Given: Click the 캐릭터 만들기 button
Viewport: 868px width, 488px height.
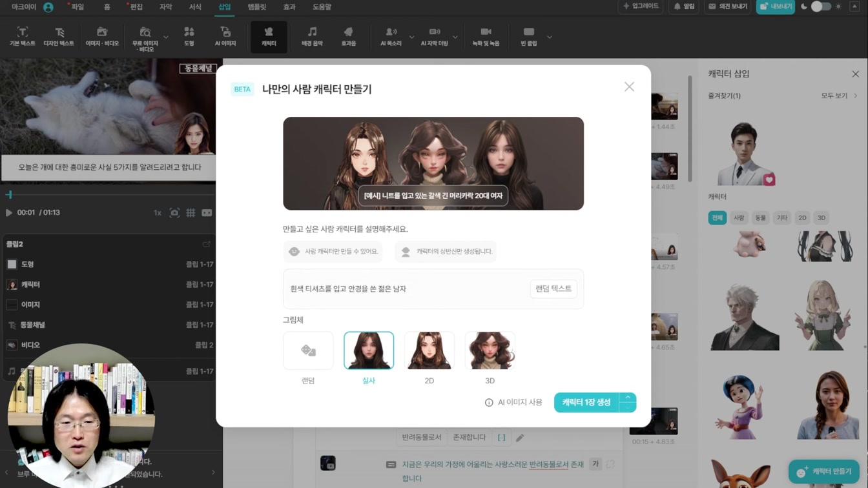Looking at the screenshot, I should click(824, 471).
